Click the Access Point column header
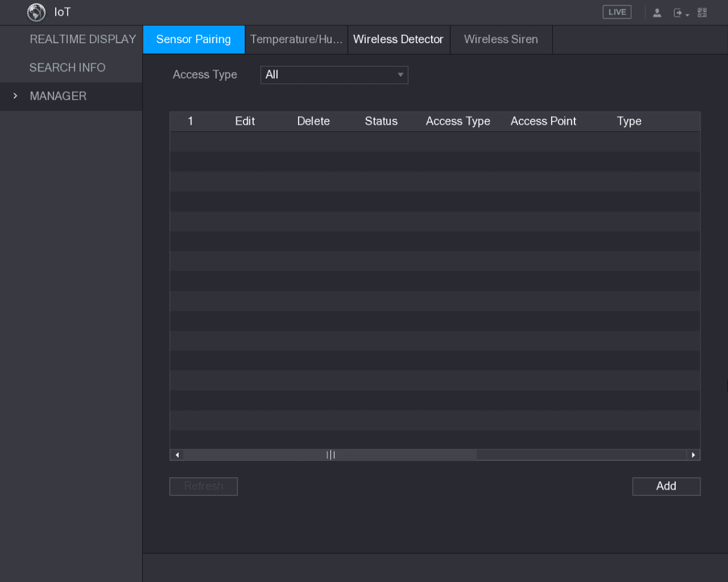This screenshot has width=728, height=582. pos(543,121)
